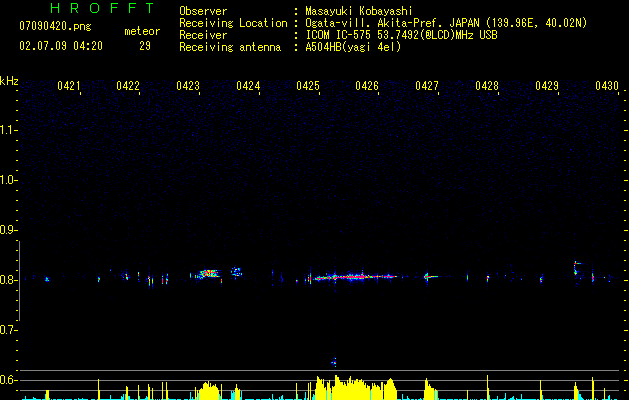Click the HROFFT title text

102,8
